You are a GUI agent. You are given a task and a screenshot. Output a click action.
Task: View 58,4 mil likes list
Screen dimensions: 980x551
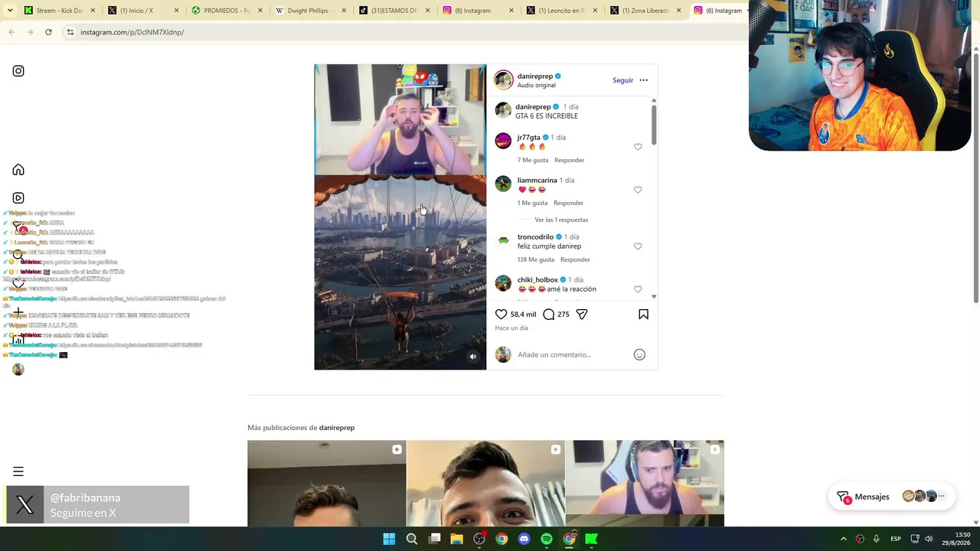pyautogui.click(x=524, y=315)
